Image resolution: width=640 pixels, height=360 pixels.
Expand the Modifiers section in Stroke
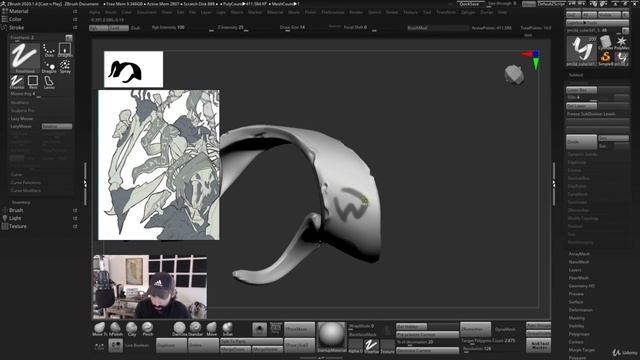[20, 102]
